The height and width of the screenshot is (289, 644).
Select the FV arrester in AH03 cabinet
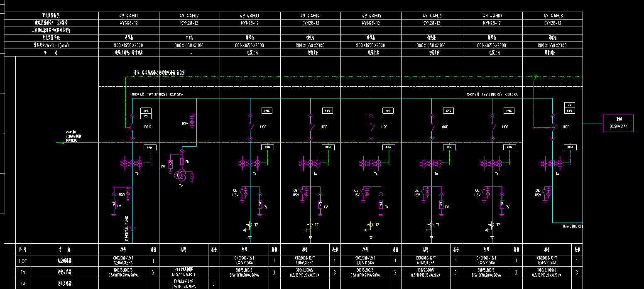tap(260, 205)
